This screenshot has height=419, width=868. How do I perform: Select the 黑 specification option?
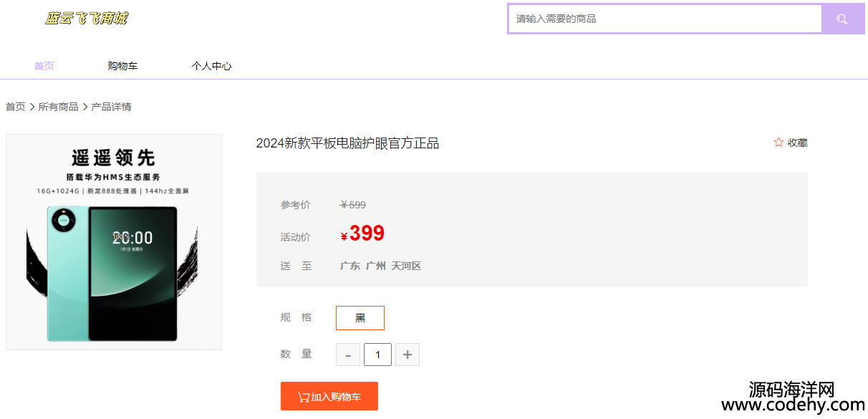pyautogui.click(x=360, y=318)
